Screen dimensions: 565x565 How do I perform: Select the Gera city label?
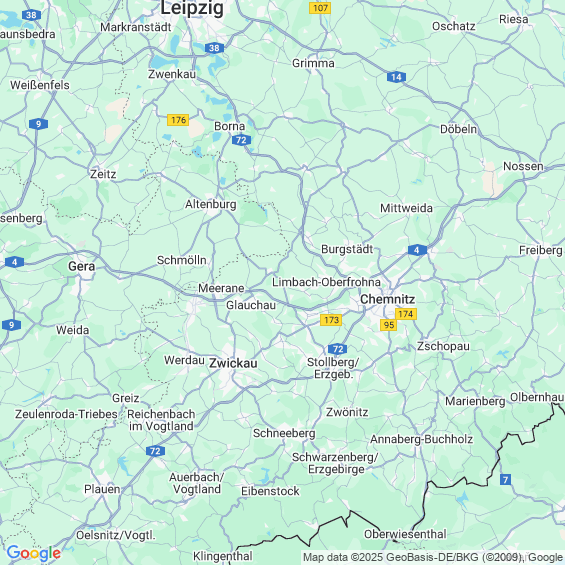[x=81, y=266]
